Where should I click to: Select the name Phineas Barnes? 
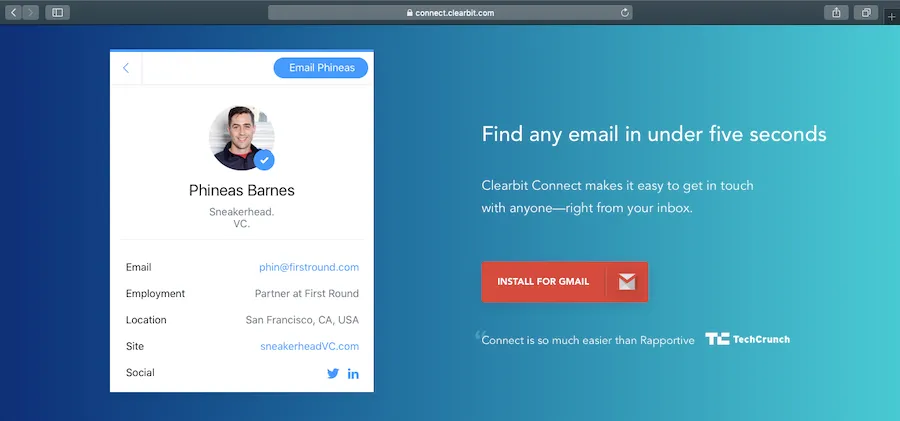pyautogui.click(x=242, y=190)
